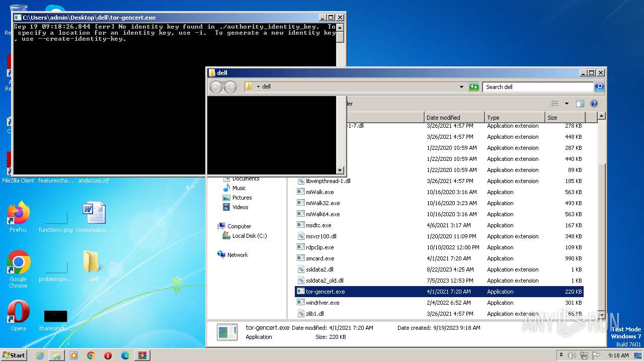Open the network status tray icon
This screenshot has width=644, height=362.
[x=584, y=355]
